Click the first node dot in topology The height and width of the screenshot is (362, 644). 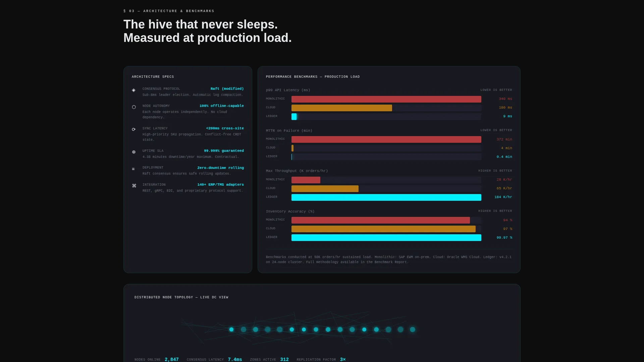pos(231,329)
